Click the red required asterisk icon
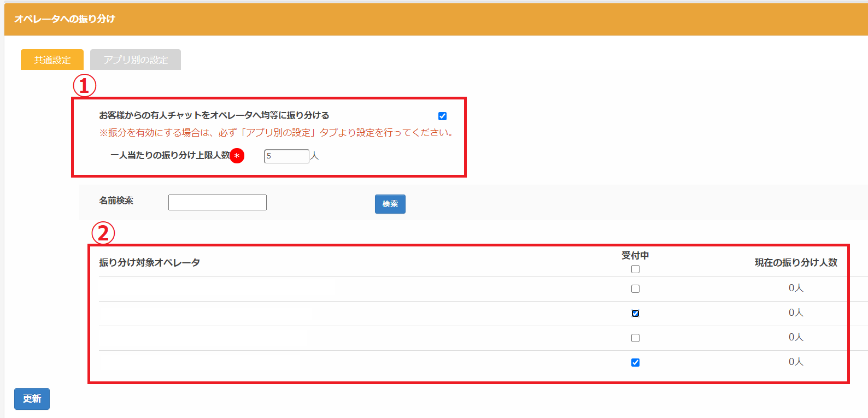 [237, 156]
